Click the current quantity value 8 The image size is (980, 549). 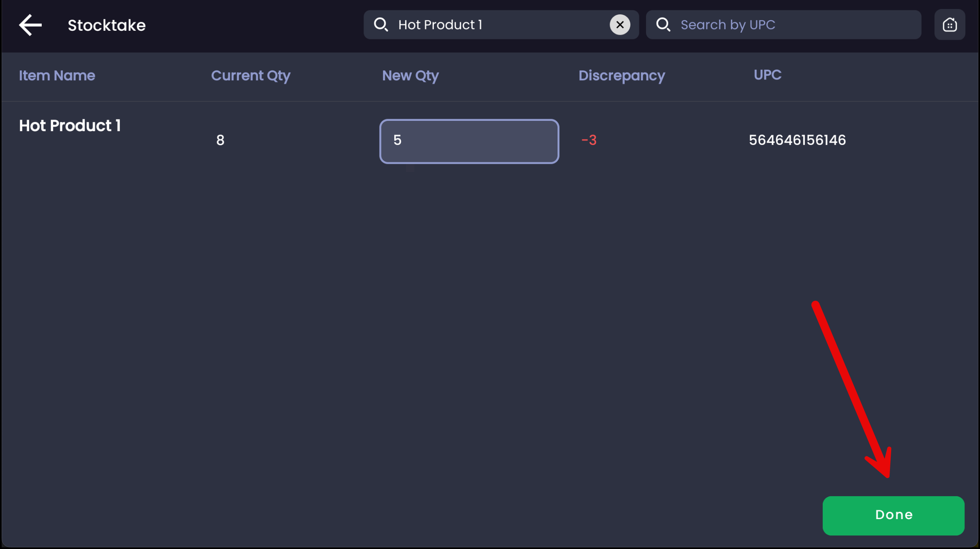(x=220, y=141)
